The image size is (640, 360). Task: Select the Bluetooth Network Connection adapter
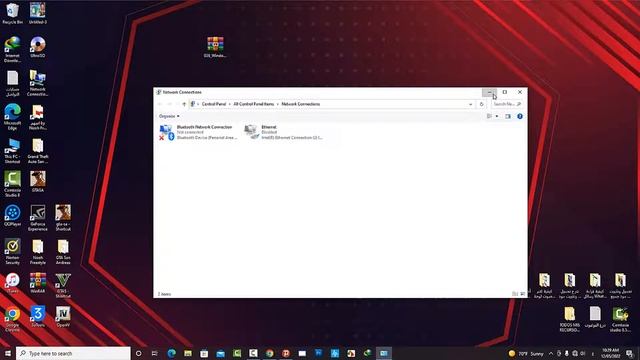(x=198, y=132)
